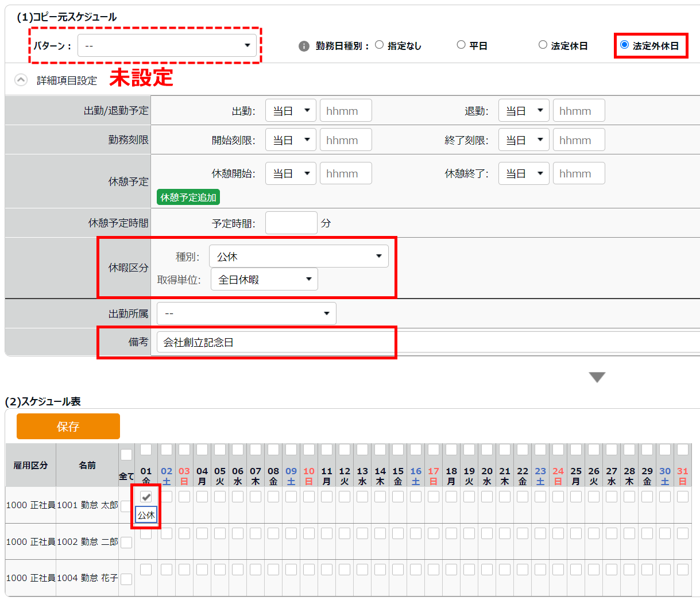Viewport: 700px width, 604px height.
Task: Choose 指定なし work day type
Action: coord(379,45)
